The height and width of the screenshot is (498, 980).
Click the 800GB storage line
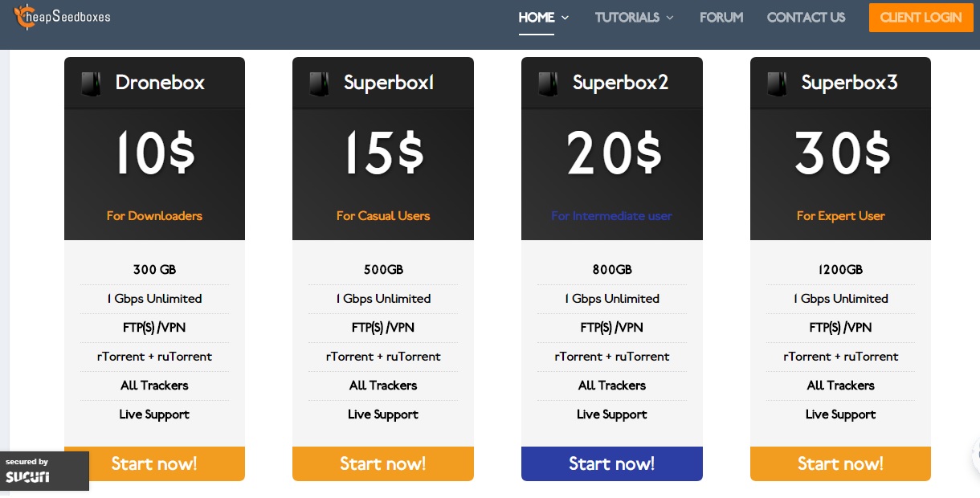point(612,270)
